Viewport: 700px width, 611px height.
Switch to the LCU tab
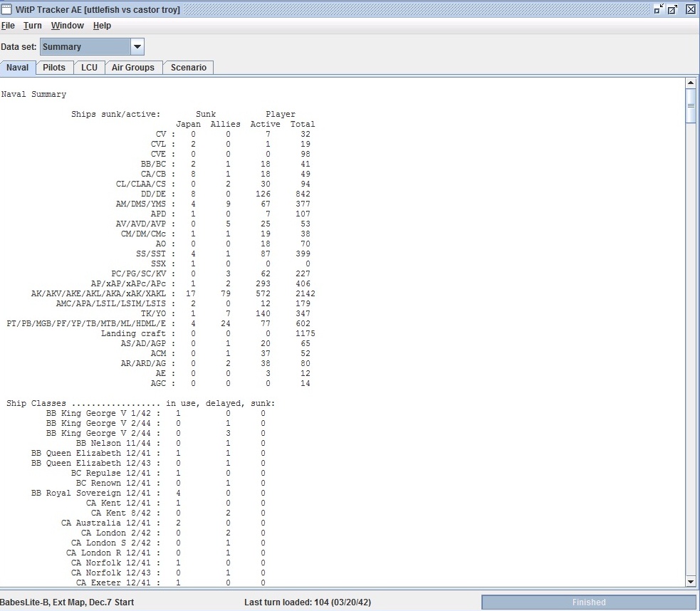tap(89, 68)
